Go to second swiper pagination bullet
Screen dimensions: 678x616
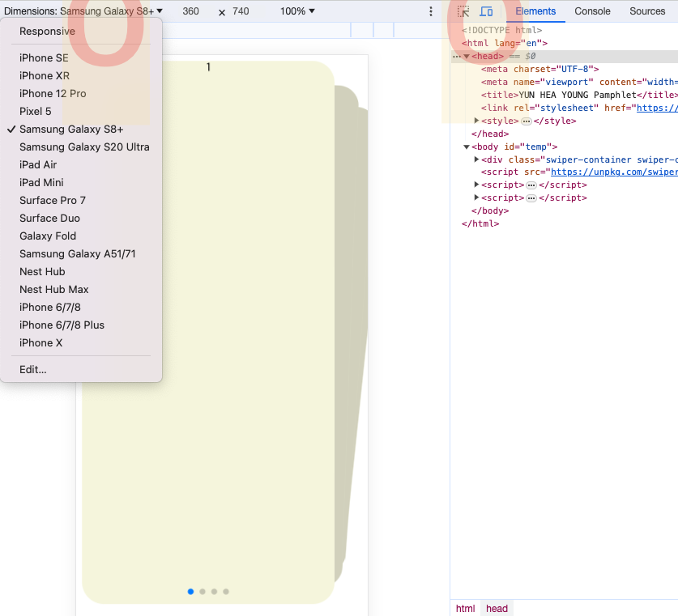click(x=203, y=592)
